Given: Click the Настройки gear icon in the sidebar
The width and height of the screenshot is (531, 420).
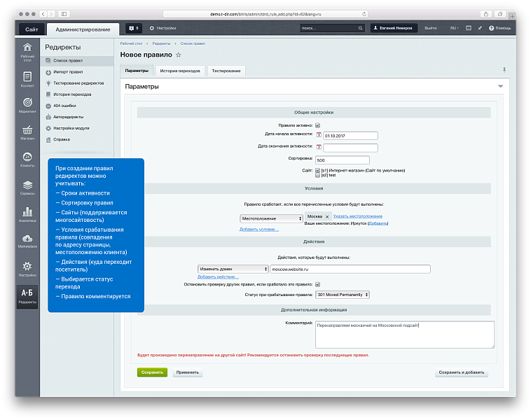Looking at the screenshot, I should point(27,267).
